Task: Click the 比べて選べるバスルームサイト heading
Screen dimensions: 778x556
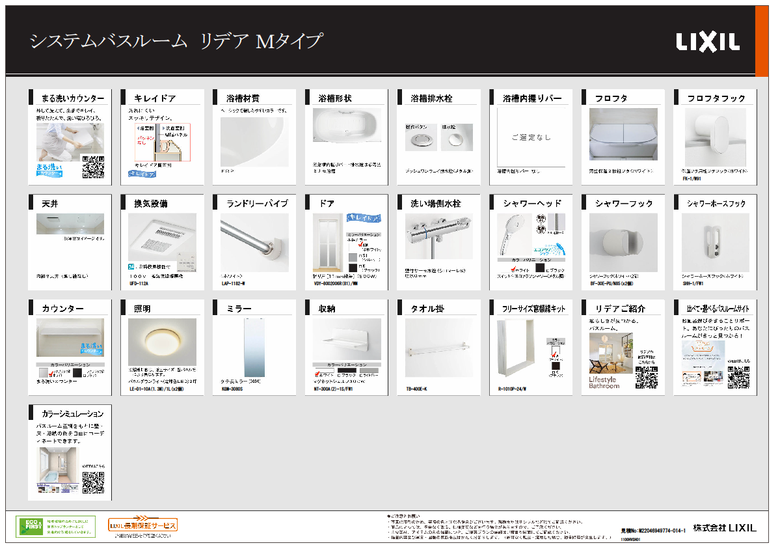Action: [718, 309]
